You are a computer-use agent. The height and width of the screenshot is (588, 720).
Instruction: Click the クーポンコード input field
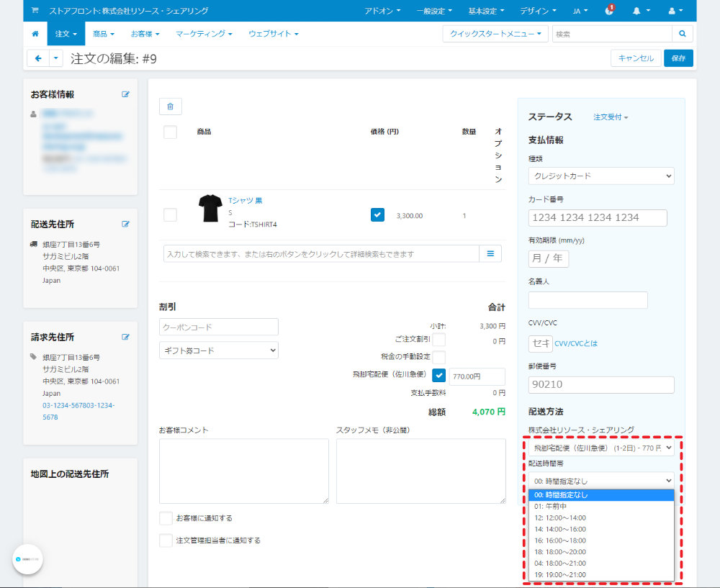[219, 327]
